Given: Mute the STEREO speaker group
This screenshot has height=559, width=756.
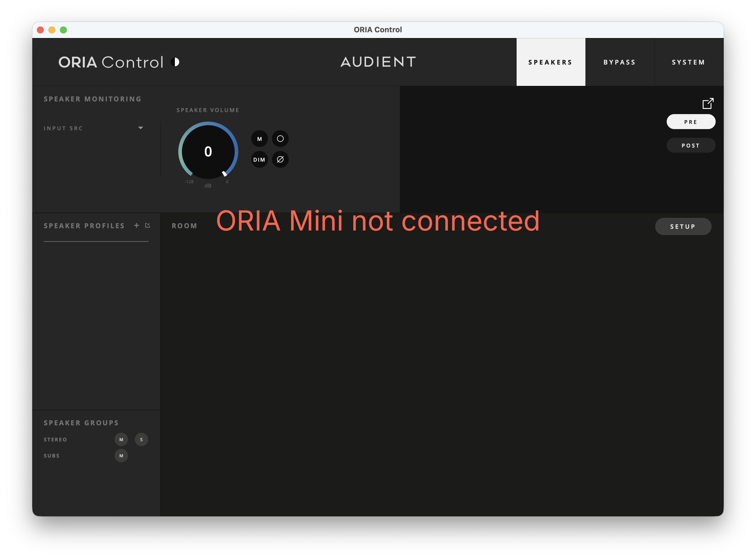Looking at the screenshot, I should tap(121, 439).
